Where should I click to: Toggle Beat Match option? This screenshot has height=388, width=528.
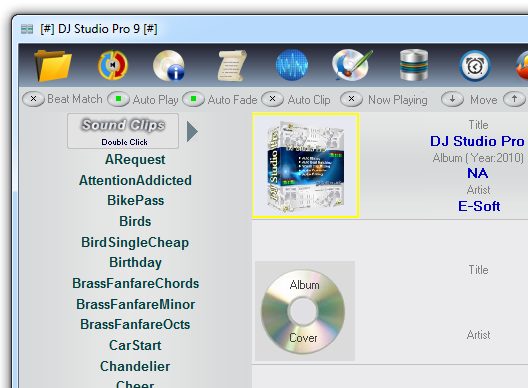(33, 99)
